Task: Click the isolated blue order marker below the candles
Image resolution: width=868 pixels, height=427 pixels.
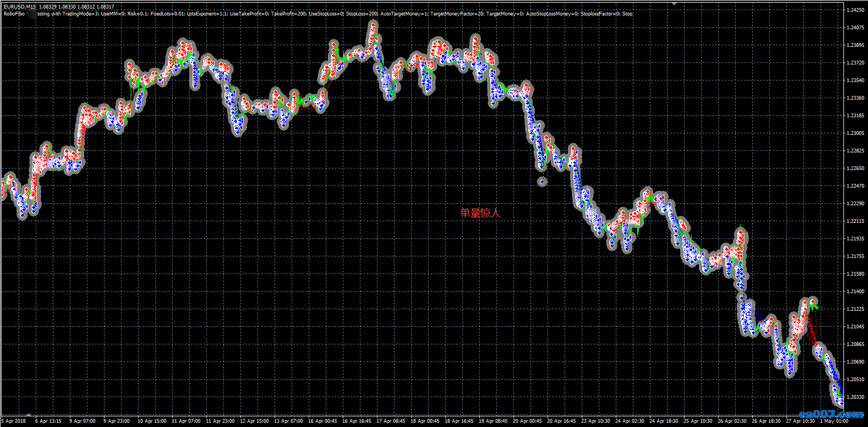Action: point(542,182)
